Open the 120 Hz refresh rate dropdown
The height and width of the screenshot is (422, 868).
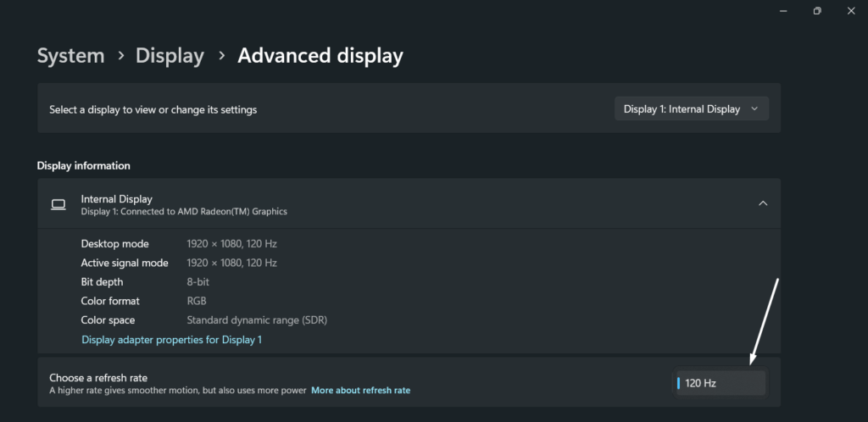click(x=720, y=383)
